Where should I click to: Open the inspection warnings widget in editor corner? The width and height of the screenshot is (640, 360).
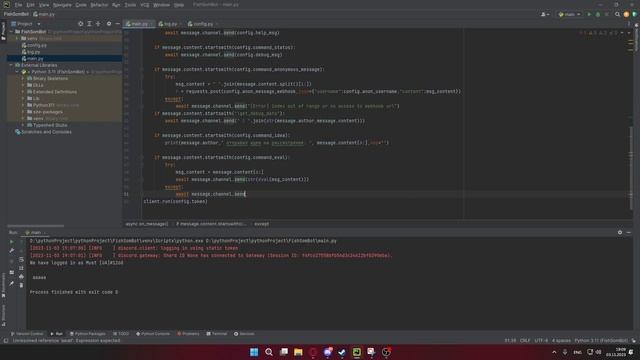(x=599, y=33)
